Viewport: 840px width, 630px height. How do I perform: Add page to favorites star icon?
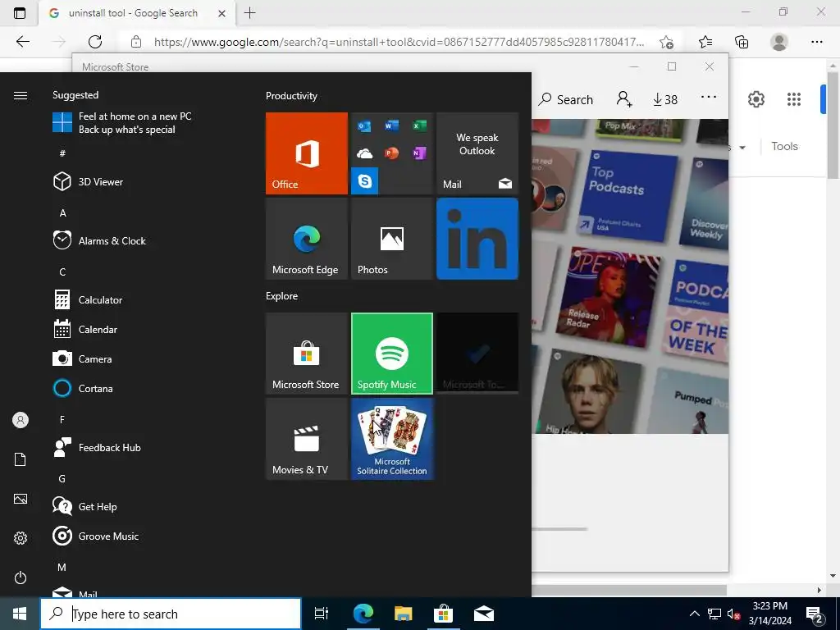666,42
